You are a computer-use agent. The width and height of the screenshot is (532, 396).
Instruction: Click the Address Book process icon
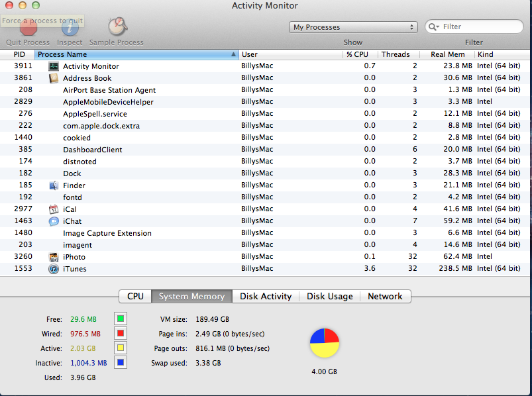pos(54,78)
